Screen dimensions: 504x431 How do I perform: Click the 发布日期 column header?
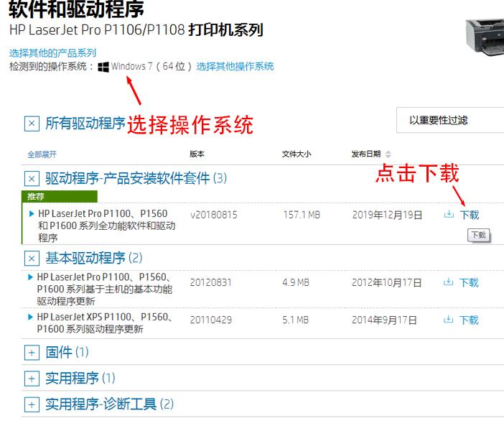(x=366, y=154)
